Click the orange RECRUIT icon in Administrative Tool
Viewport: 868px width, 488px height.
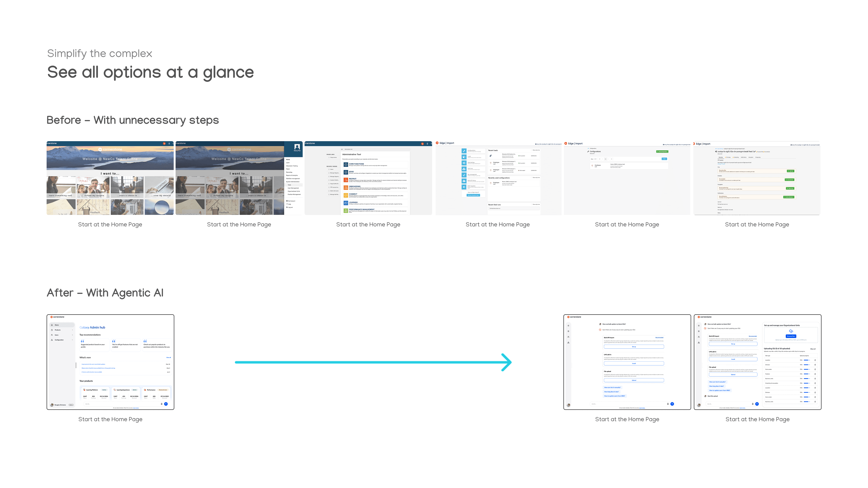346,180
